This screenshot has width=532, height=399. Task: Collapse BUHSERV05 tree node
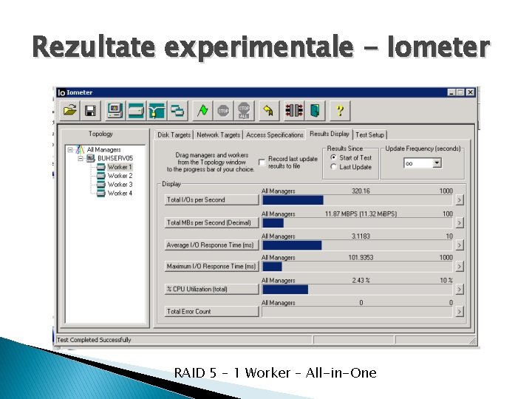[81, 158]
